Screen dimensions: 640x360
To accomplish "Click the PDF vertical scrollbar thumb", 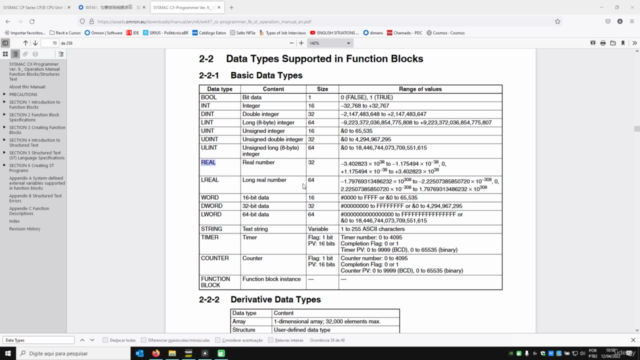I will [x=637, y=129].
